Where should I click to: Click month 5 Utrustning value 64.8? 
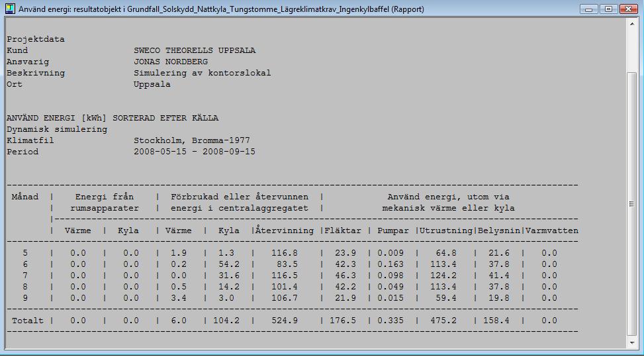(445, 253)
